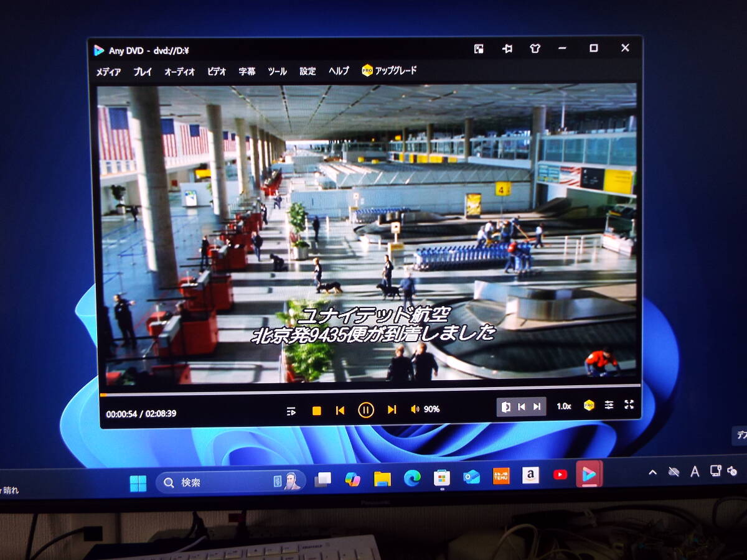Open the プレイ menu
Screen dimensions: 747x560
143,72
